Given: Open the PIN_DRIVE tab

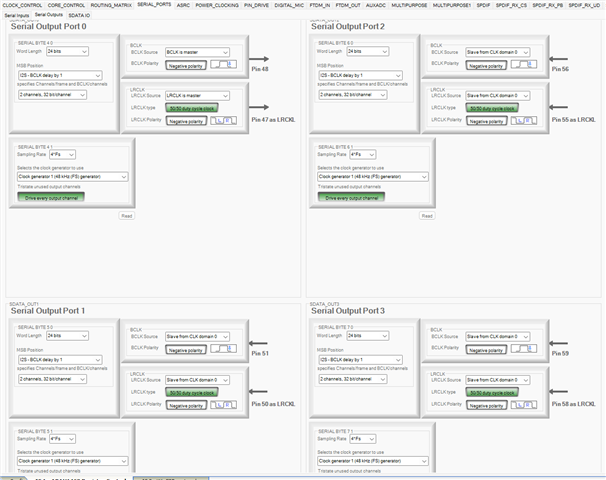Looking at the screenshot, I should [256, 5].
